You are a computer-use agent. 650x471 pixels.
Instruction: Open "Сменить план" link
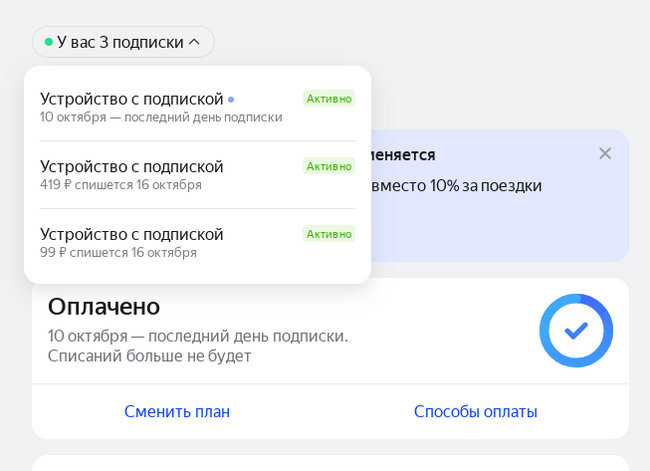point(177,411)
